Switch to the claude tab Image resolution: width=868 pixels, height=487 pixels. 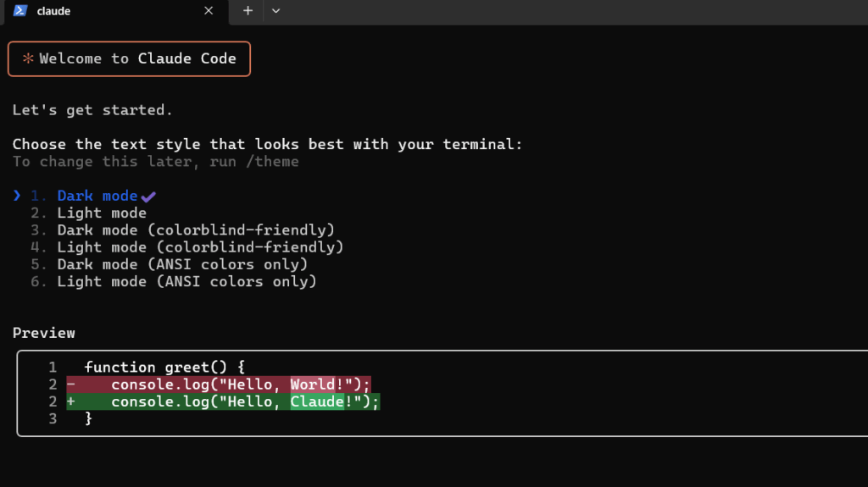[x=102, y=11]
